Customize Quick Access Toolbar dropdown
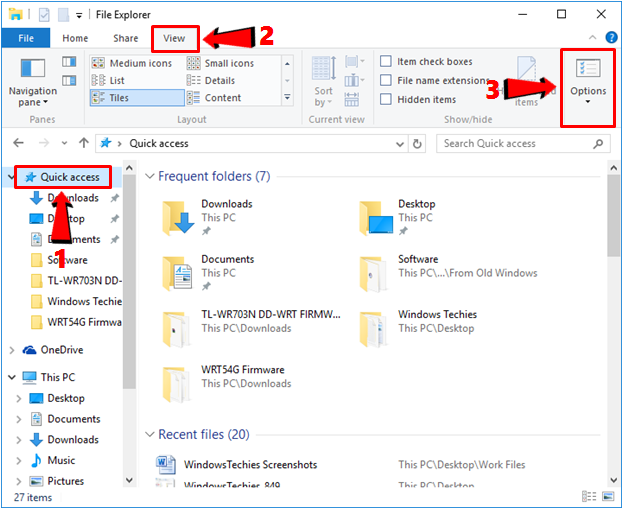This screenshot has height=509, width=623. (x=79, y=15)
